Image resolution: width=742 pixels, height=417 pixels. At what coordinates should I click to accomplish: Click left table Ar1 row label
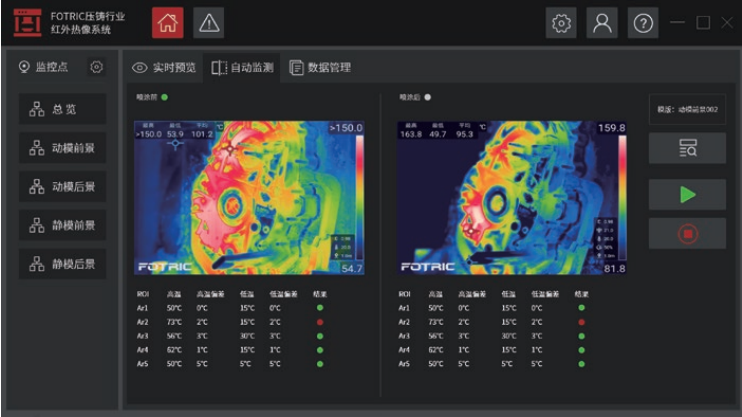[x=142, y=308]
